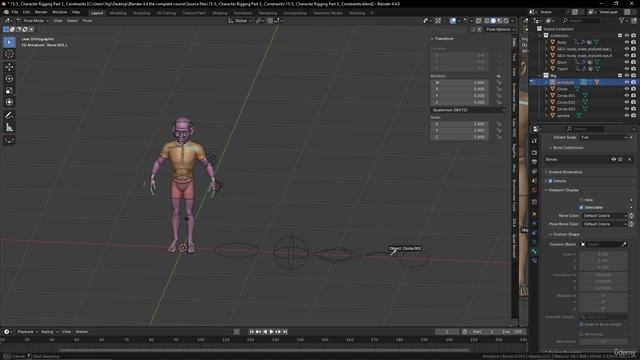This screenshot has width=640, height=360.
Task: Open the Bone properties tab icon
Action: pos(534,251)
